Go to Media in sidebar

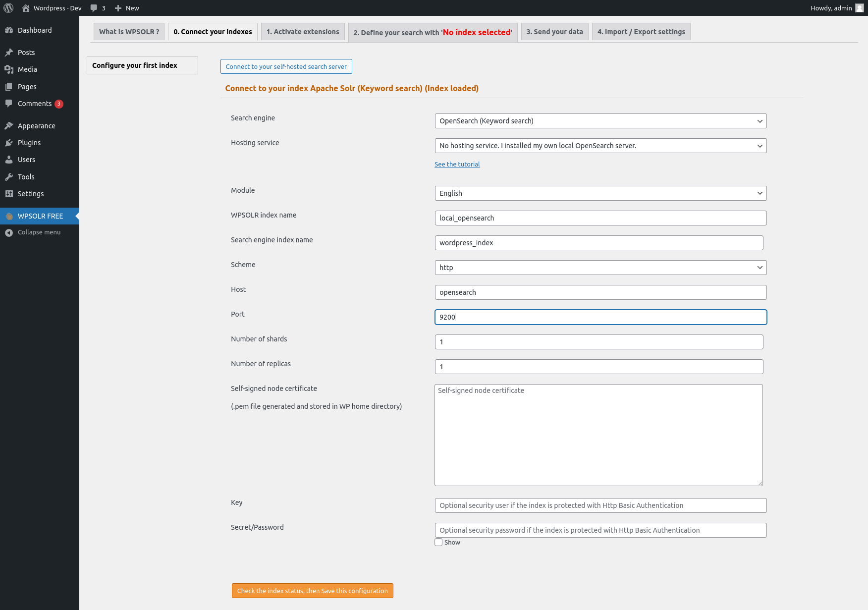[x=40, y=69]
